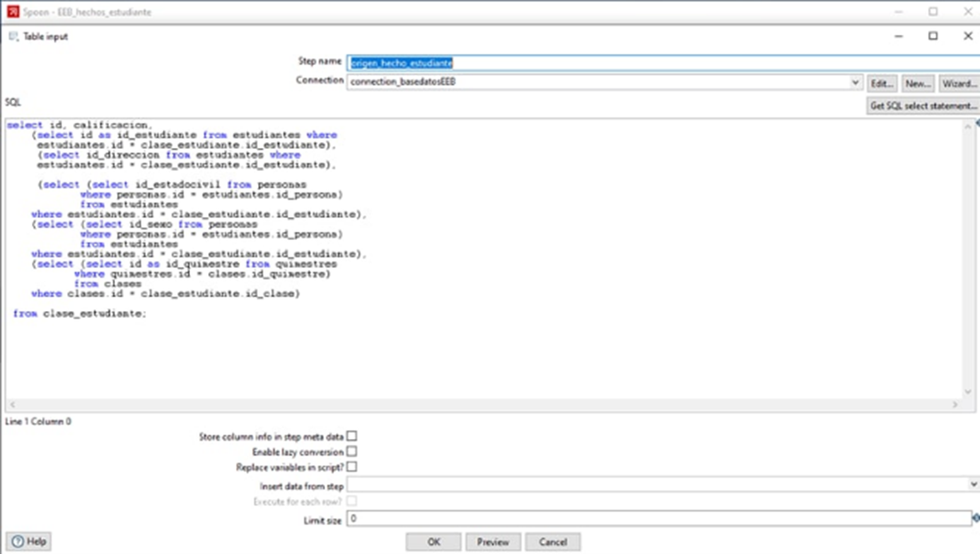
Task: Click into the Step name field
Action: tap(663, 63)
